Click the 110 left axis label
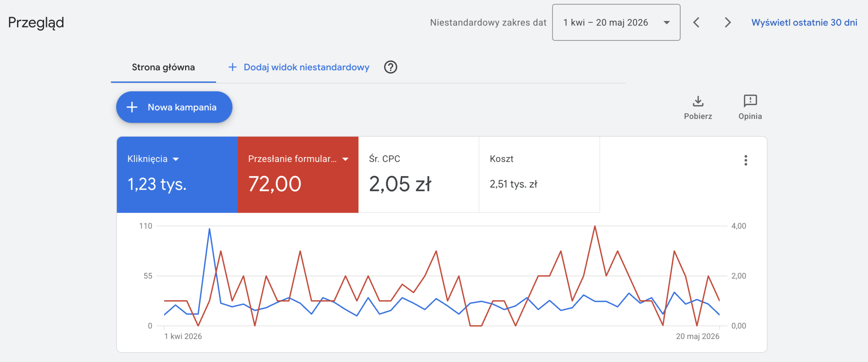The width and height of the screenshot is (868, 362). pyautogui.click(x=146, y=226)
